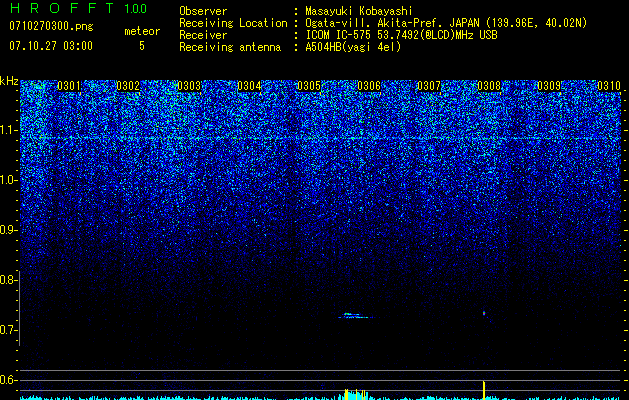Click the 0309 time marker
Image resolution: width=629 pixels, height=400 pixels.
[549, 86]
